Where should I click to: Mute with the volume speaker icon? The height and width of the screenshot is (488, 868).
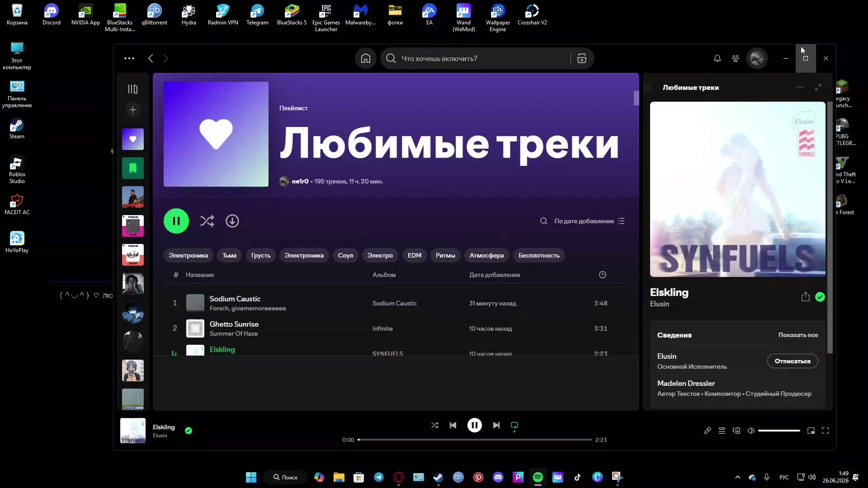click(751, 431)
